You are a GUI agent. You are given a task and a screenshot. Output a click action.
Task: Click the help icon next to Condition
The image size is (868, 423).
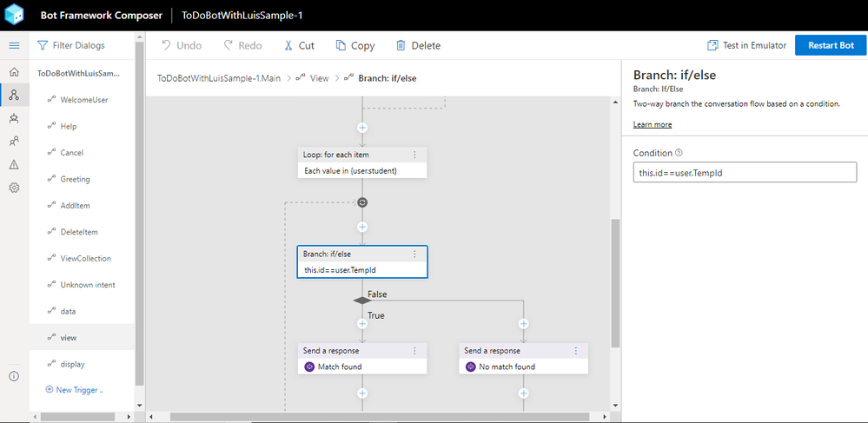[x=679, y=153]
